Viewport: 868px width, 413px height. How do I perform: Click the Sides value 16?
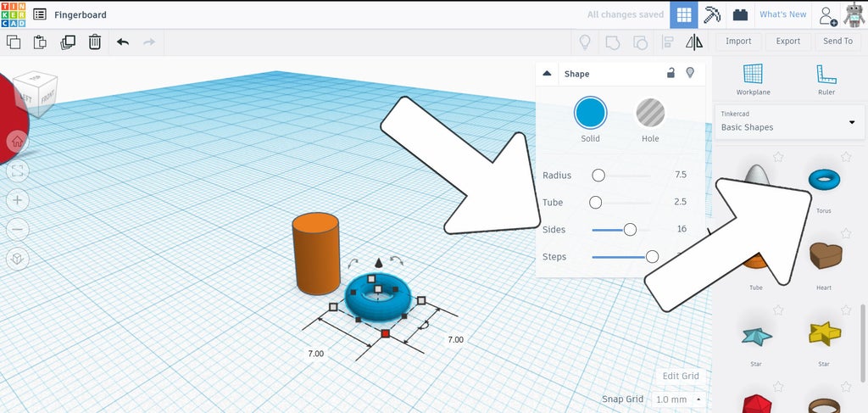click(682, 229)
